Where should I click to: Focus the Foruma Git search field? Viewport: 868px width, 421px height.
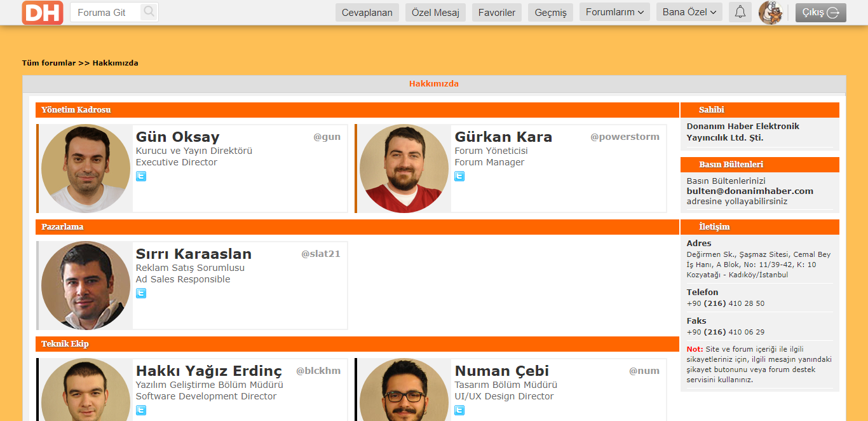tap(105, 12)
